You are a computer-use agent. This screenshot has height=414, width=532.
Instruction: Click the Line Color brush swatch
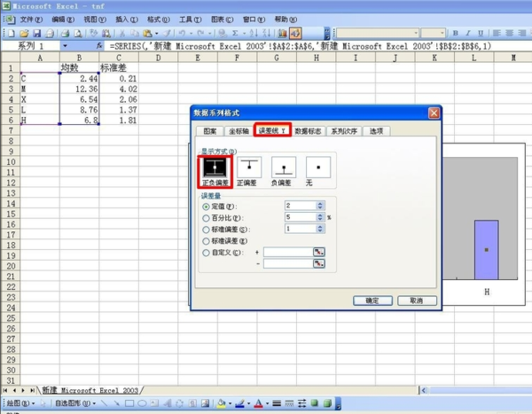240,403
